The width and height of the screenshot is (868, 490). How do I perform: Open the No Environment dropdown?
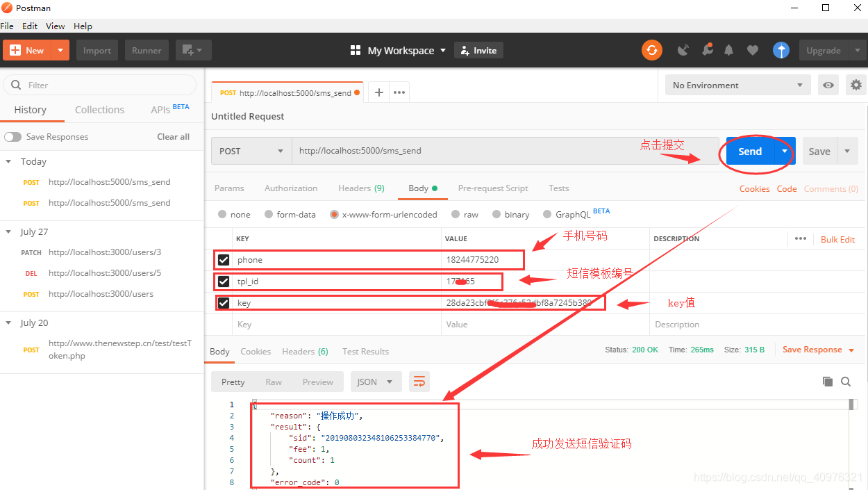[x=737, y=85]
